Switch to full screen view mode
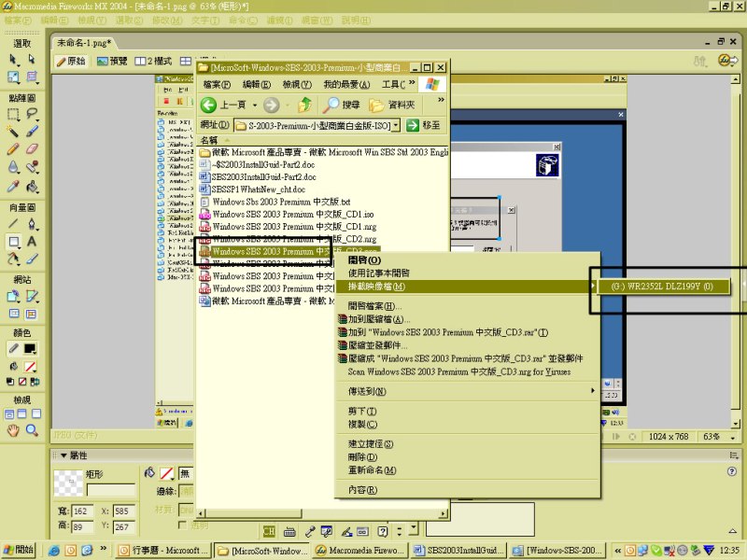747x560 pixels. tap(36, 413)
